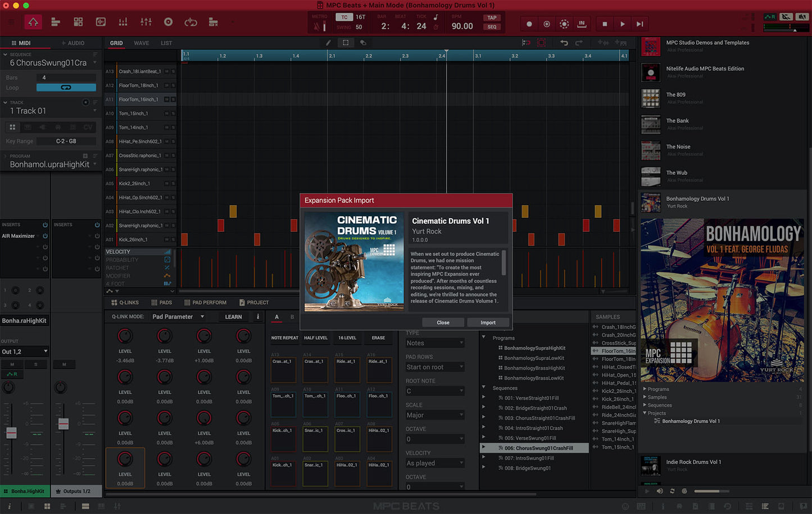
Task: Open the channel mixer icon in top toolbar
Action: click(x=146, y=22)
